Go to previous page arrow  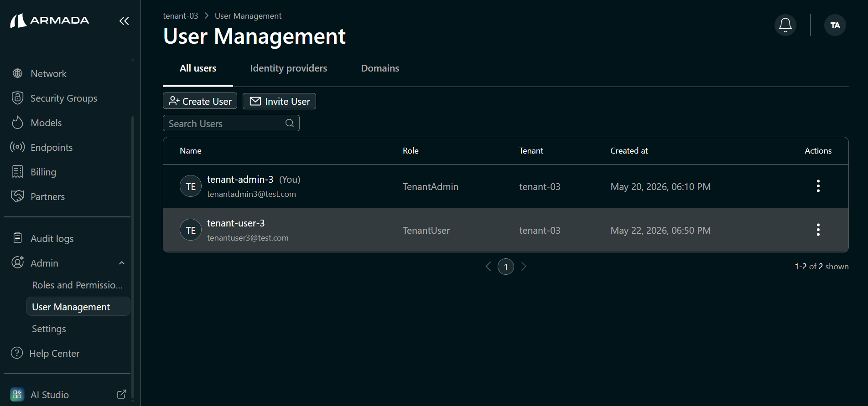coord(489,267)
